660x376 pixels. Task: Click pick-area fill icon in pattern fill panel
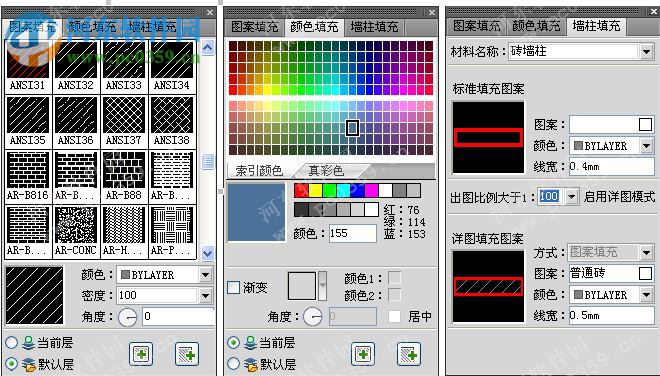[x=186, y=354]
